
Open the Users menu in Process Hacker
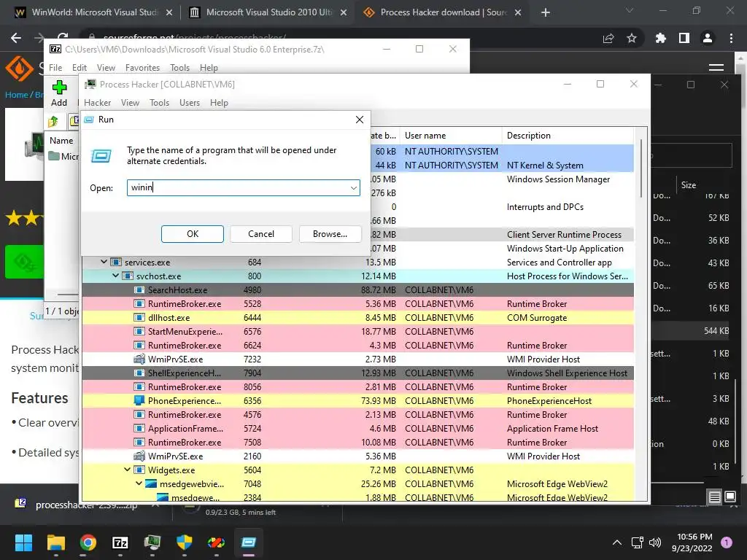tap(190, 103)
